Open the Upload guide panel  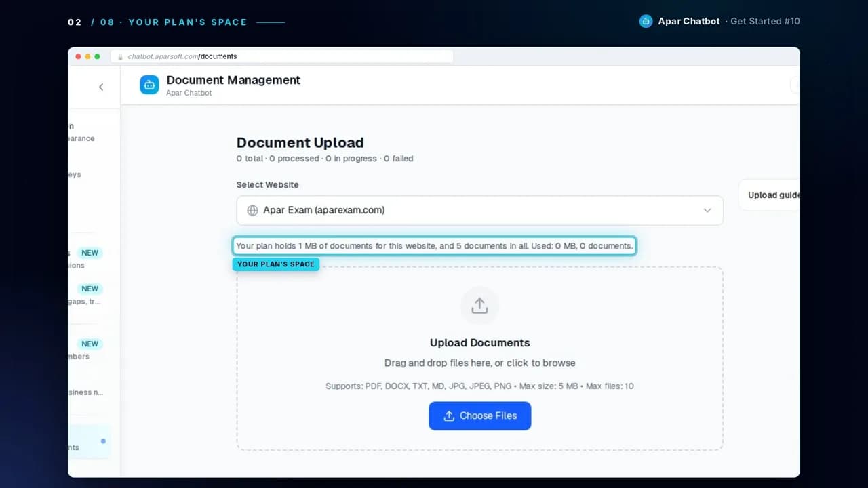(x=770, y=195)
